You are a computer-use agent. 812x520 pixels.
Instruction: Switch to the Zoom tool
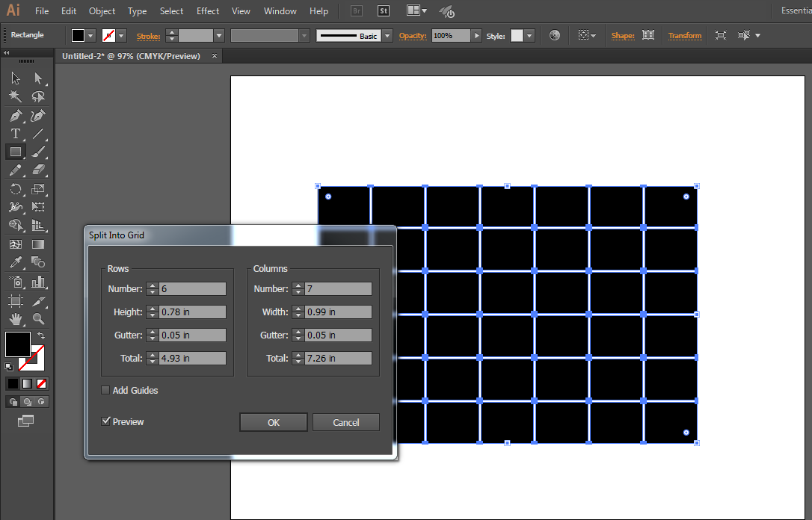click(38, 319)
